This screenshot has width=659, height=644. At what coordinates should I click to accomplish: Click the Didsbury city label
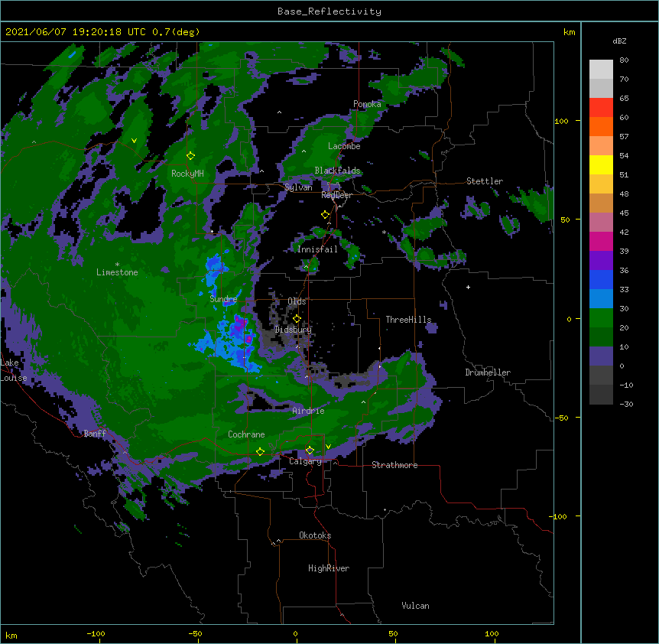[x=294, y=330]
